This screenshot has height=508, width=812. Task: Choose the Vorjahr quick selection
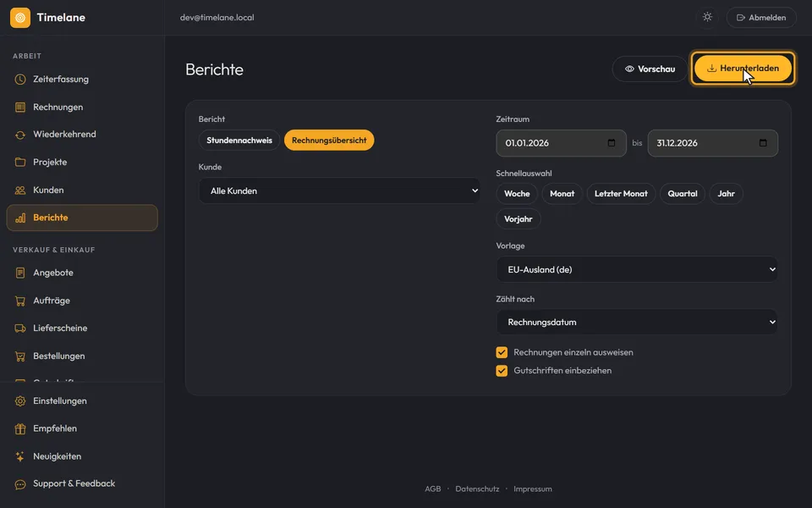tap(518, 219)
